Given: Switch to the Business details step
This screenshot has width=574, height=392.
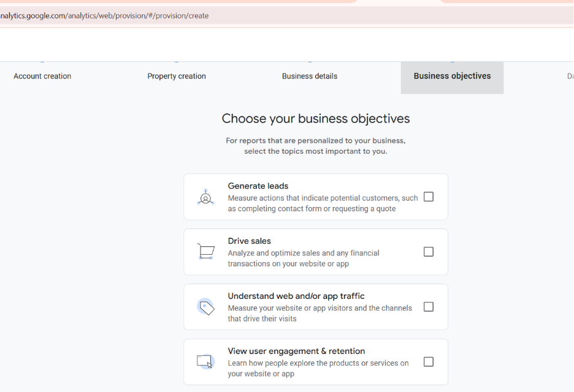Looking at the screenshot, I should [x=309, y=76].
